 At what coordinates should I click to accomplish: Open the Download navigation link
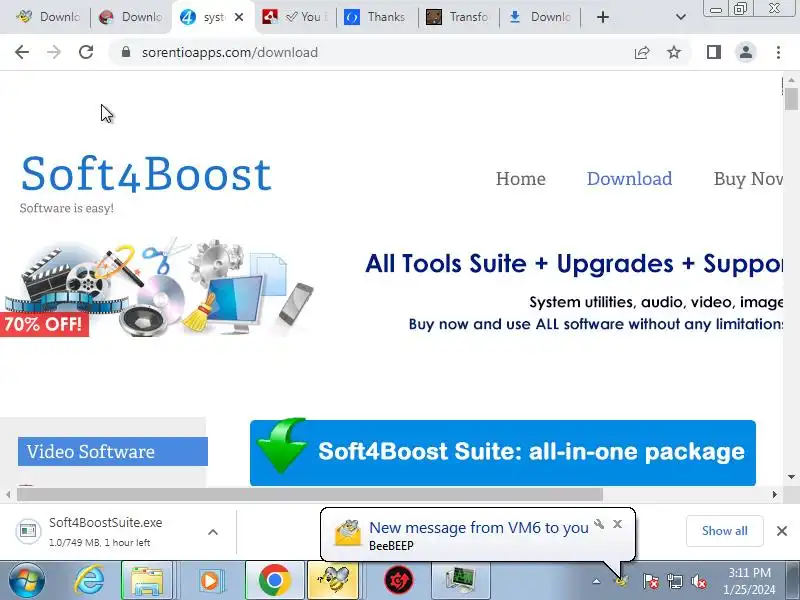point(629,179)
